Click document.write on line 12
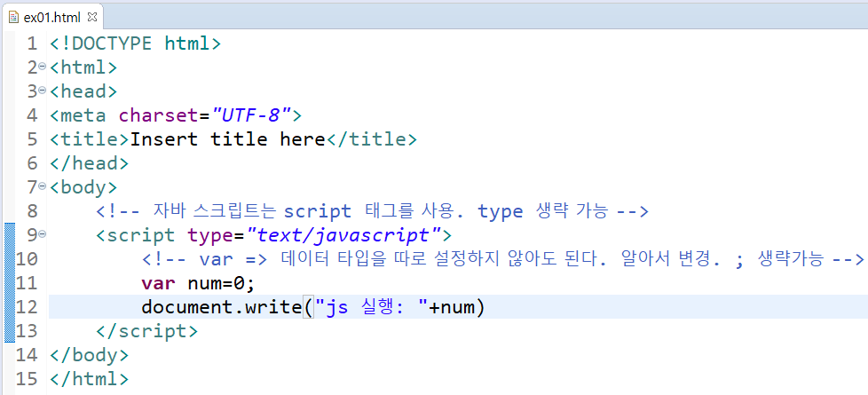This screenshot has height=395, width=868. 220,307
